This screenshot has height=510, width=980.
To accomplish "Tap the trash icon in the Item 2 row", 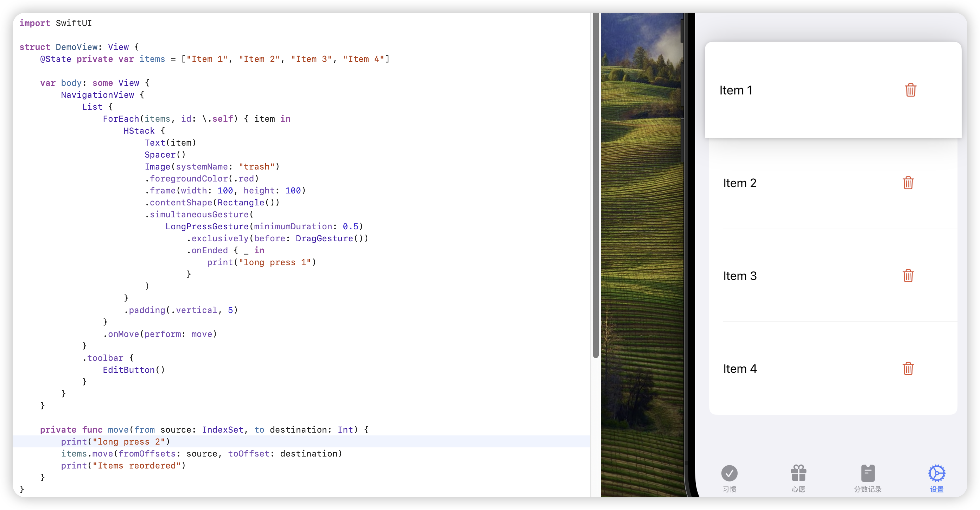I will click(x=908, y=183).
